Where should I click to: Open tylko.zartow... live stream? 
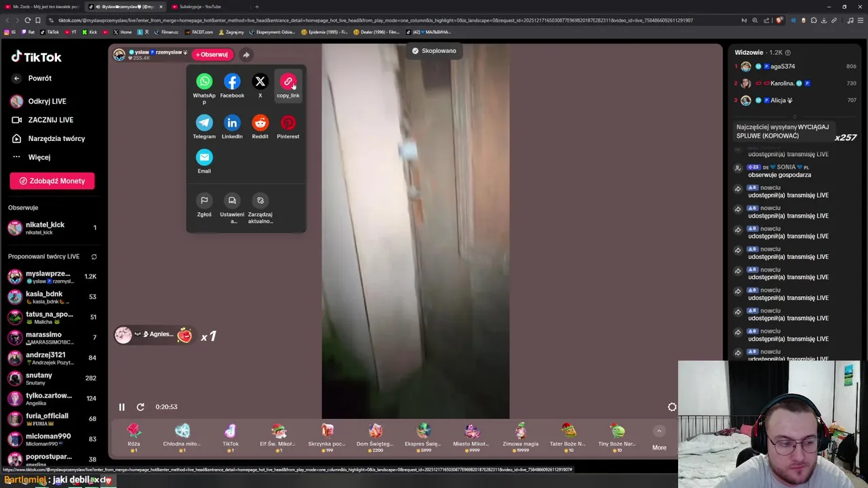(x=52, y=399)
